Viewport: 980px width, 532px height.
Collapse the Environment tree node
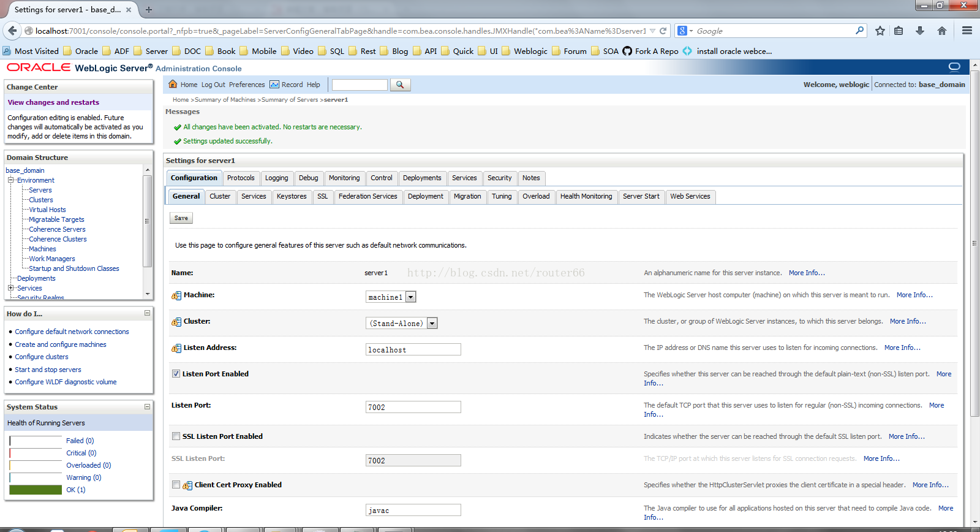pos(10,180)
